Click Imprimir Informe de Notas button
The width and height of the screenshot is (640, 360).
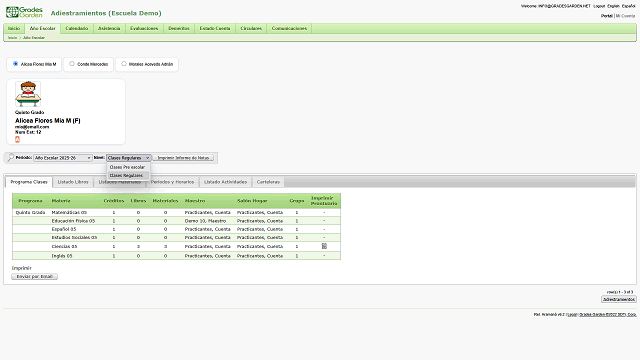(183, 158)
